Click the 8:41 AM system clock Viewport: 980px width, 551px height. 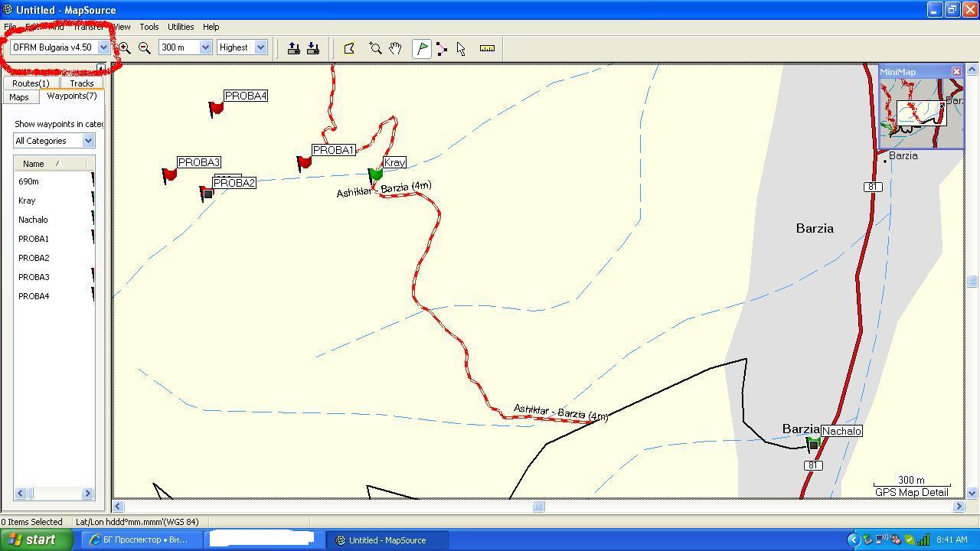pos(952,540)
